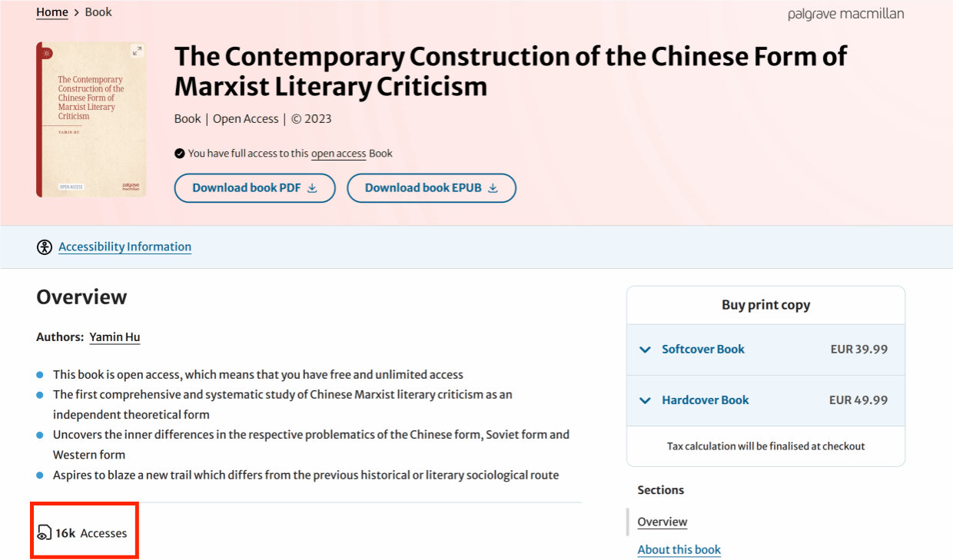Click the accesses eye-document icon
Screen dimensions: 953x560
[x=45, y=532]
